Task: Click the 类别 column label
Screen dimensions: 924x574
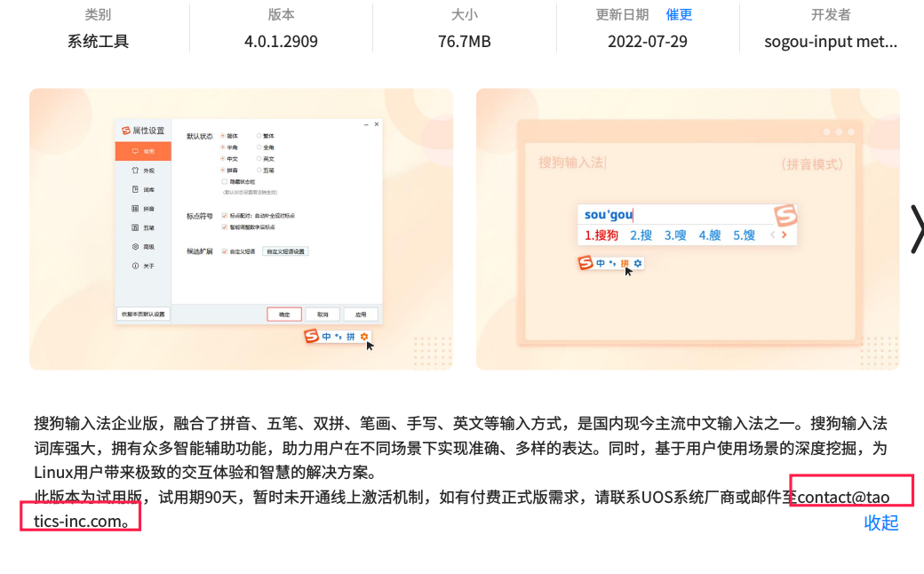Action: click(x=98, y=15)
